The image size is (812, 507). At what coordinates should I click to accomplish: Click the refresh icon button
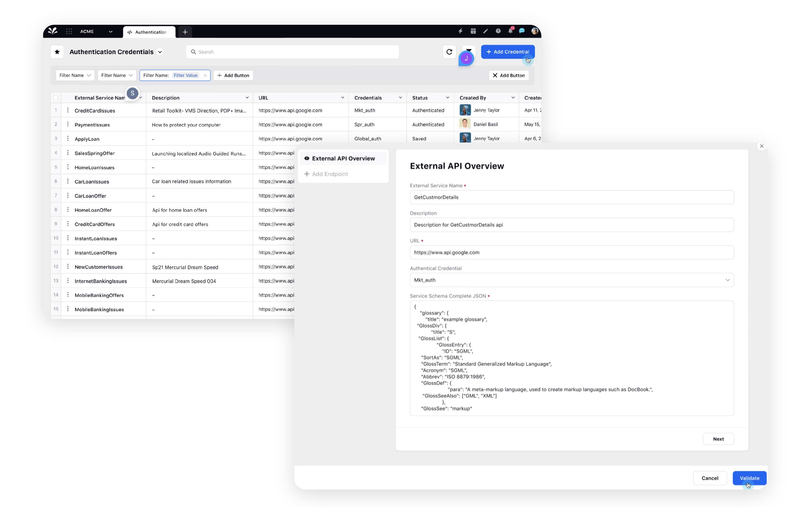[x=449, y=52]
